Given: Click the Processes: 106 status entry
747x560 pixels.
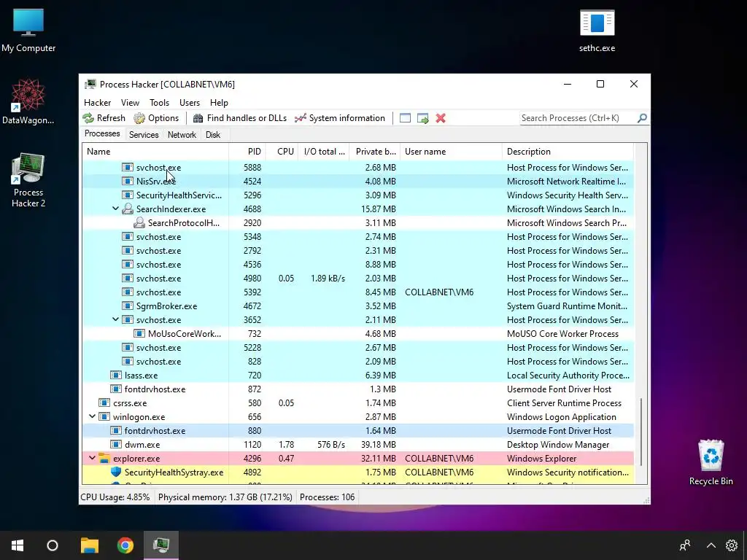Looking at the screenshot, I should click(x=328, y=497).
